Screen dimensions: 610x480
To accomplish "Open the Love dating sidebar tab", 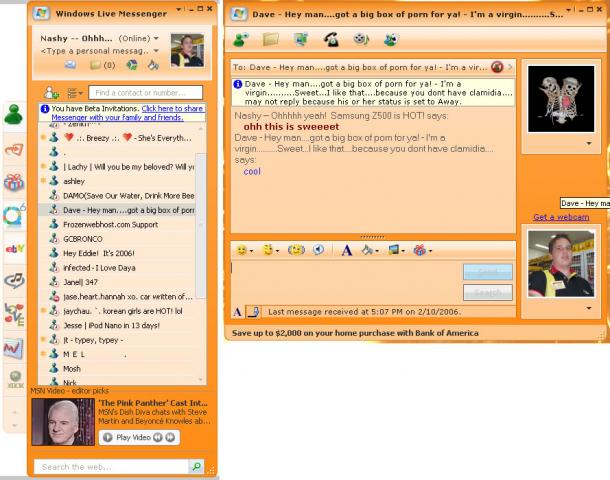I will pyautogui.click(x=14, y=314).
